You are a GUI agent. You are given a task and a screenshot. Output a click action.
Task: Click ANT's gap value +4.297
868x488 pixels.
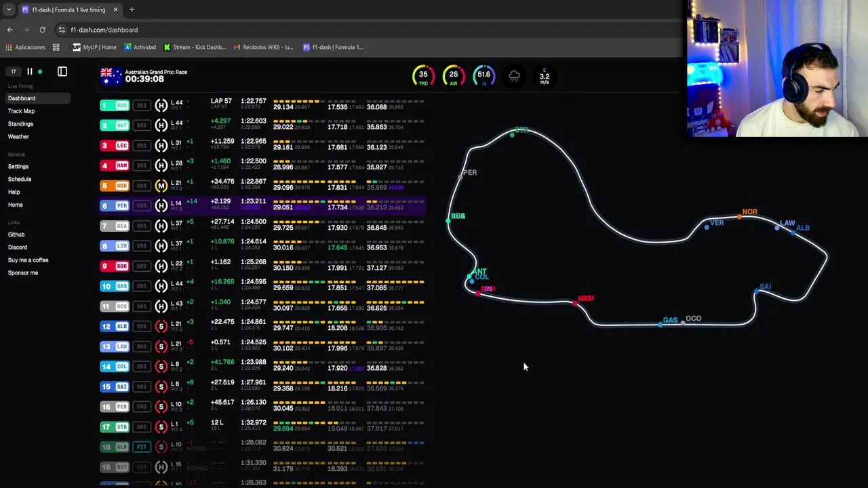pyautogui.click(x=221, y=121)
